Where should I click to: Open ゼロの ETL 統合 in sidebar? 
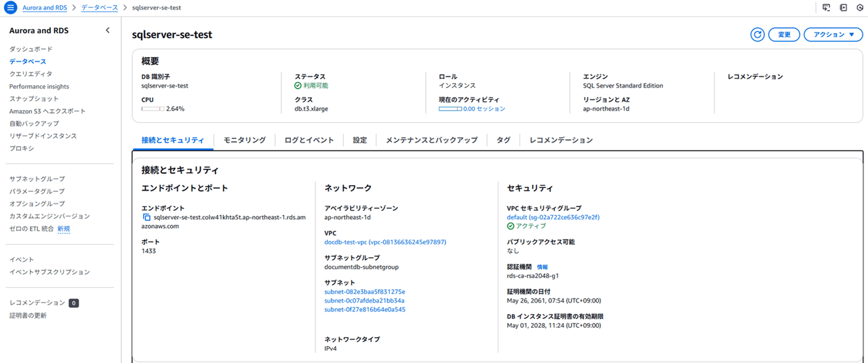(x=31, y=229)
